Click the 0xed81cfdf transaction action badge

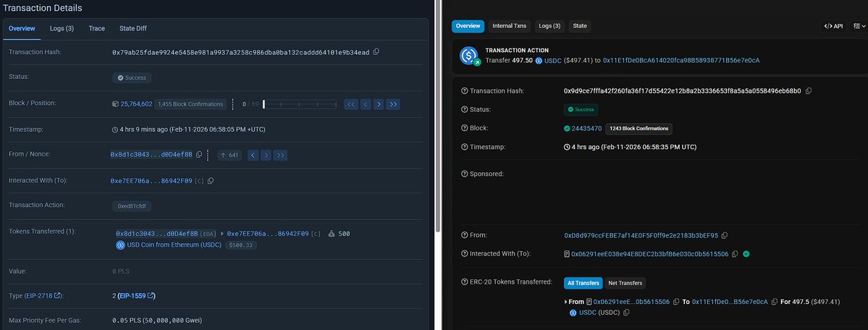tap(132, 206)
